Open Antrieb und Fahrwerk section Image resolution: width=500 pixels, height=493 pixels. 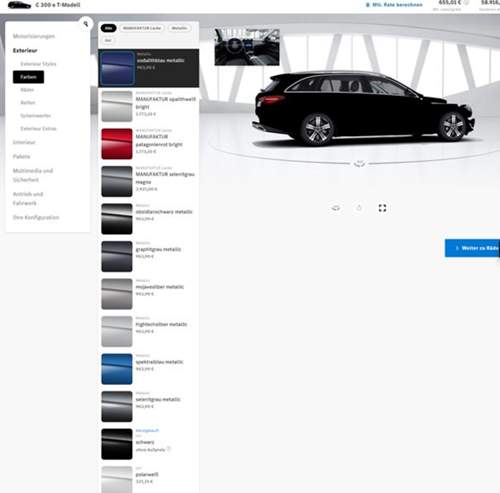pyautogui.click(x=28, y=198)
